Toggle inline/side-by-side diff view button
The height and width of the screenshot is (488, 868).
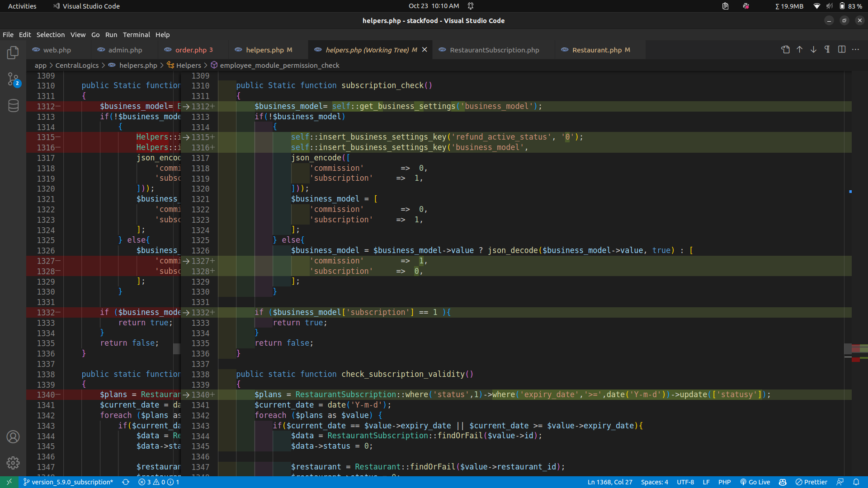click(x=841, y=50)
